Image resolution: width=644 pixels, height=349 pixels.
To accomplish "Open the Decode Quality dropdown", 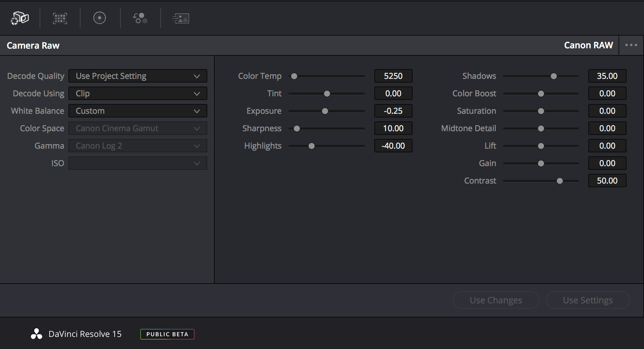I will (x=138, y=76).
